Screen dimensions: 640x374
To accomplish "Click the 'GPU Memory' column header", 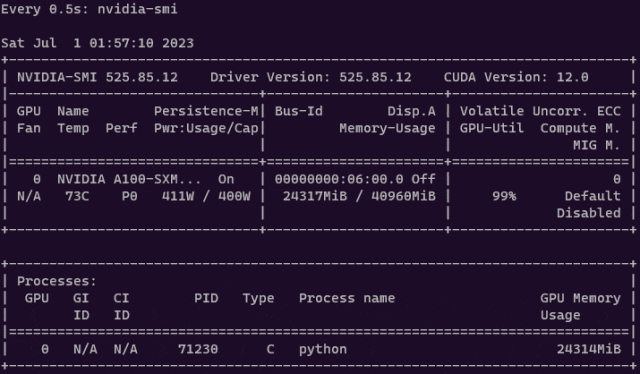I will (x=580, y=298).
